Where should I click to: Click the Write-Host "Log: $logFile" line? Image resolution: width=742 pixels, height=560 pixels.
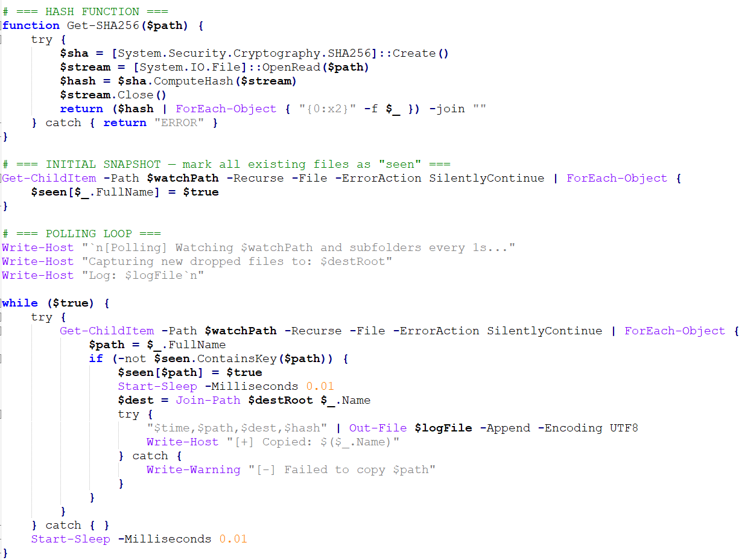[103, 275]
